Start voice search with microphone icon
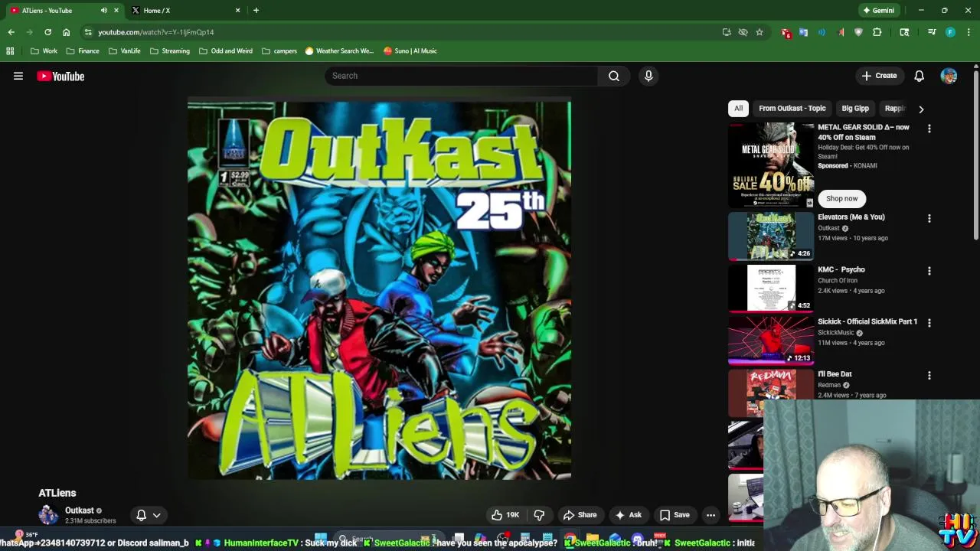The width and height of the screenshot is (980, 551). [x=648, y=76]
